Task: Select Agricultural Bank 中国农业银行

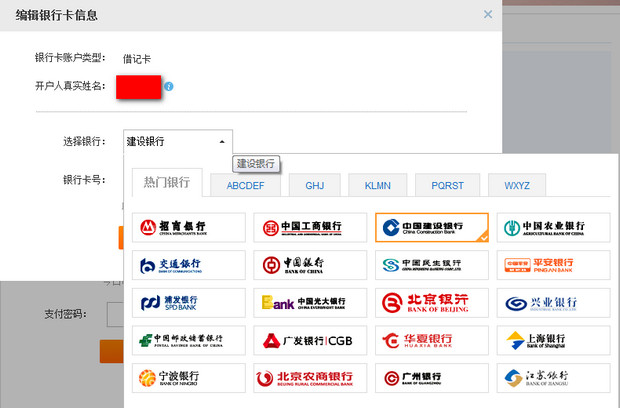Action: point(553,228)
